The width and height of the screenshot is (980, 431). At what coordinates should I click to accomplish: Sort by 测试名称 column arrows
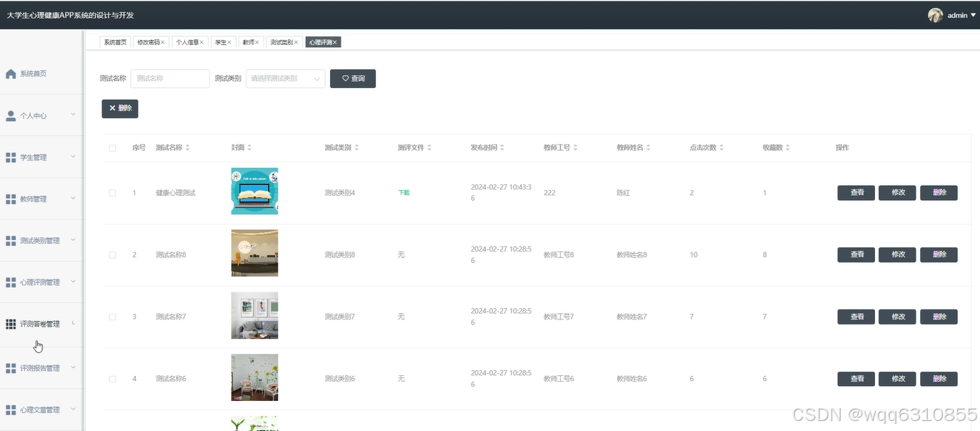188,148
